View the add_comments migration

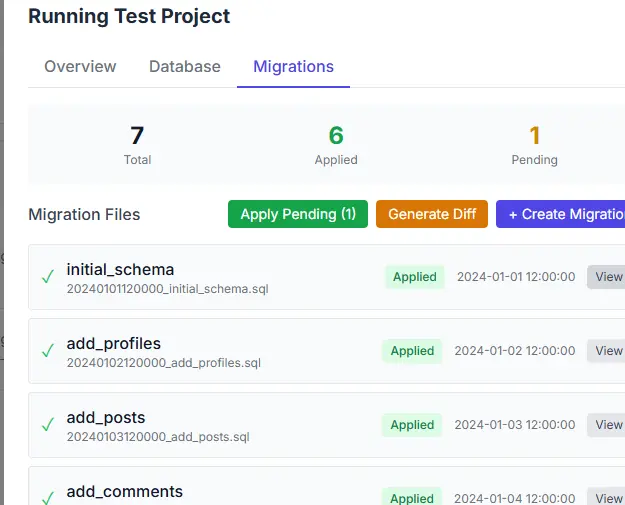coord(606,497)
